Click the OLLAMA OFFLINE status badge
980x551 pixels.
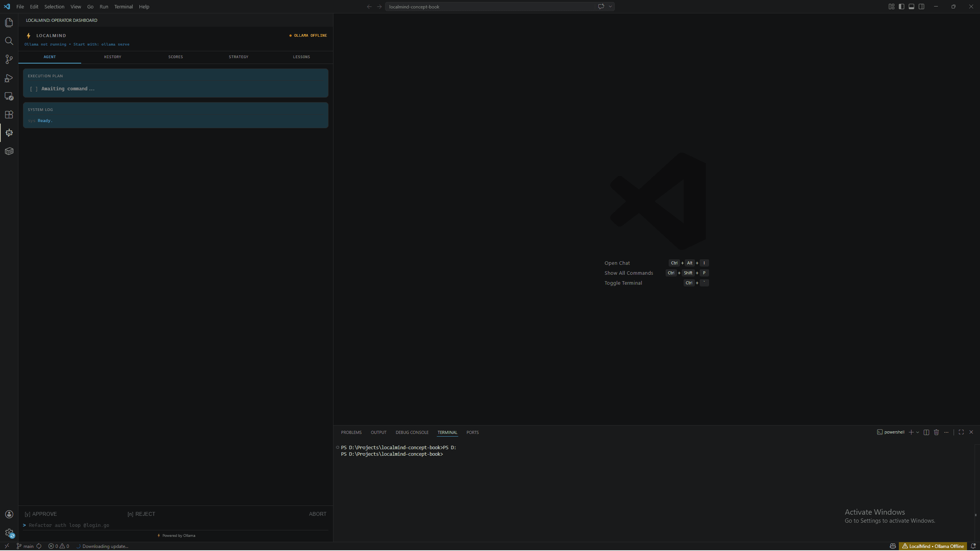[x=308, y=36]
